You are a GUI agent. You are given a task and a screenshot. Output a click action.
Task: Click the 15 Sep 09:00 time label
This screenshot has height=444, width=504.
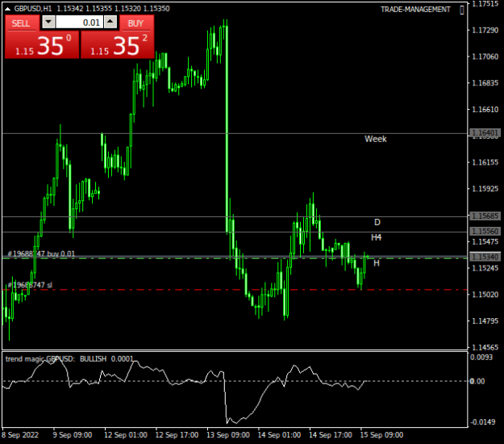(381, 435)
